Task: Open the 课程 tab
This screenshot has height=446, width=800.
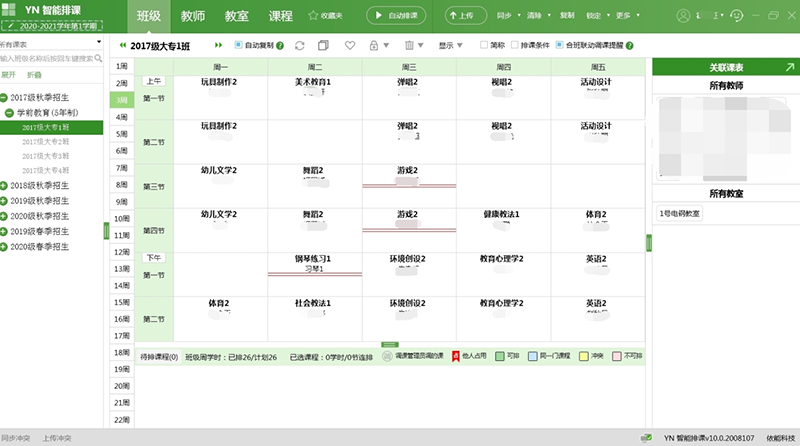Action: (x=281, y=16)
